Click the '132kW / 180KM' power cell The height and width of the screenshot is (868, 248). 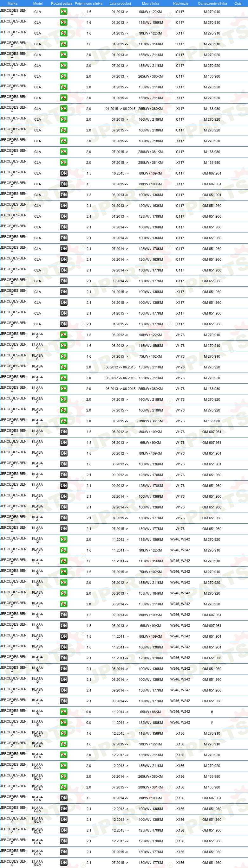point(151,722)
